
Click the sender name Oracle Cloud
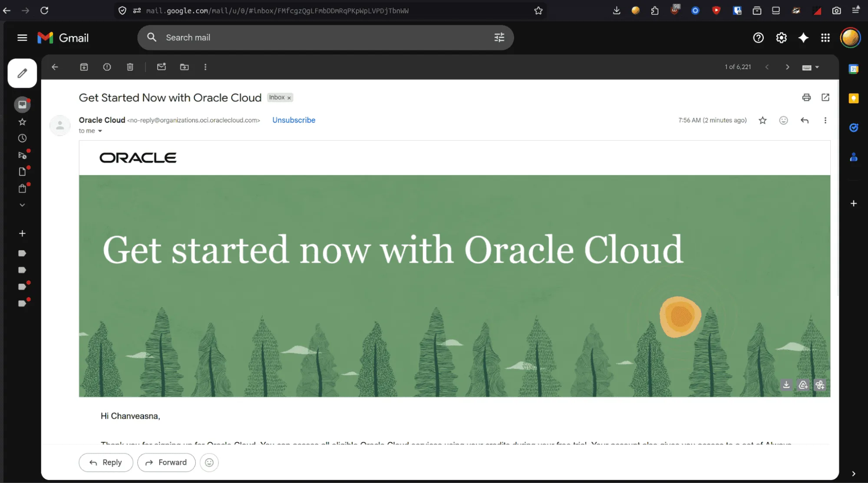tap(102, 120)
